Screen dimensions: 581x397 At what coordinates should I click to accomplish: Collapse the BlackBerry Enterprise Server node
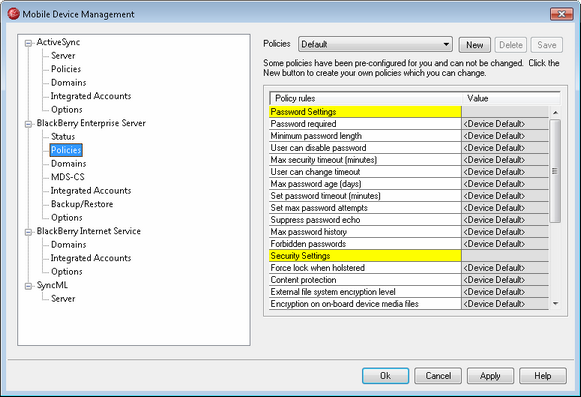(28, 124)
